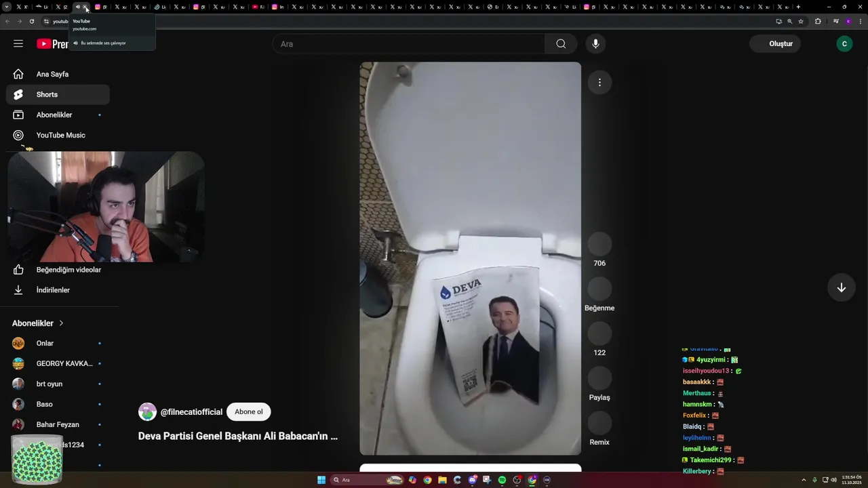Show hidden system tray icons chevron
This screenshot has height=488, width=868.
[804, 480]
